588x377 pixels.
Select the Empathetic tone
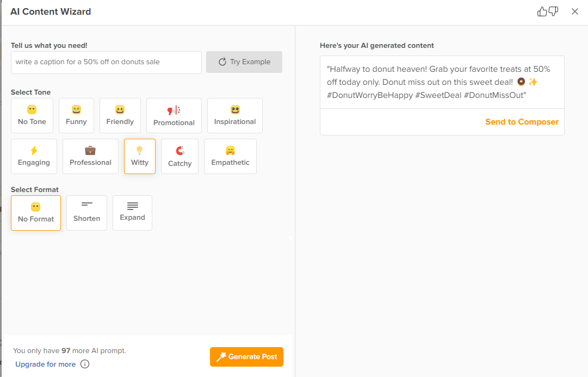click(230, 156)
